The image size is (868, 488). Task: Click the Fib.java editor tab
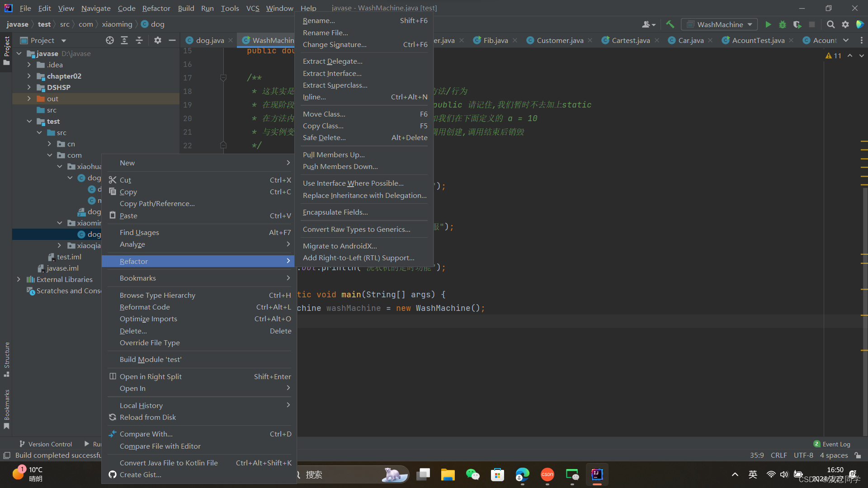[x=495, y=40]
